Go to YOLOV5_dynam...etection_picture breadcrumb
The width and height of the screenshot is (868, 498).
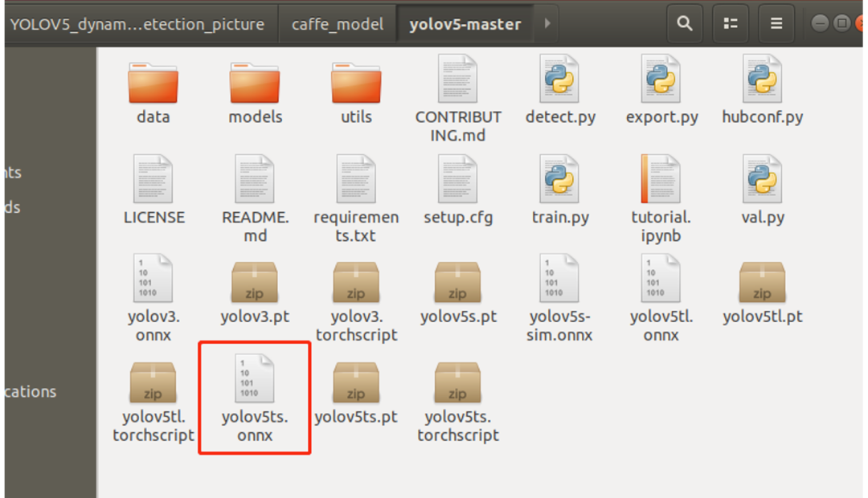[x=137, y=24]
